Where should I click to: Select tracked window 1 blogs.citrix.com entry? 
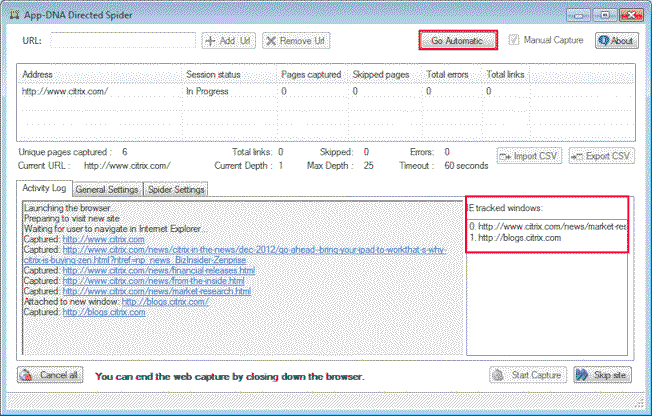click(x=515, y=238)
